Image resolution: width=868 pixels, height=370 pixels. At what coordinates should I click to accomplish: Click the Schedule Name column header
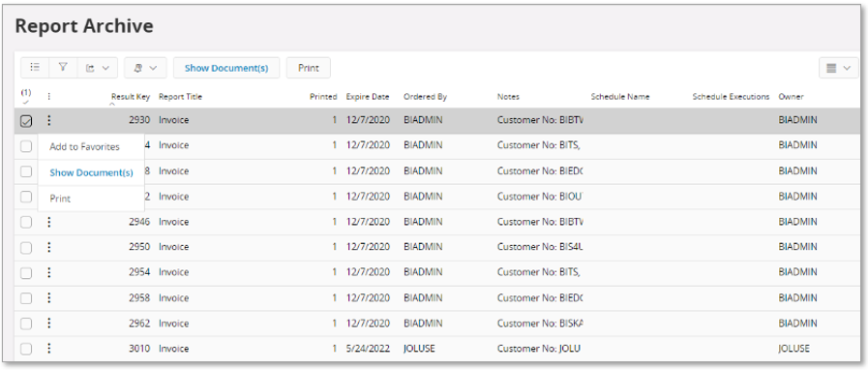(x=620, y=97)
